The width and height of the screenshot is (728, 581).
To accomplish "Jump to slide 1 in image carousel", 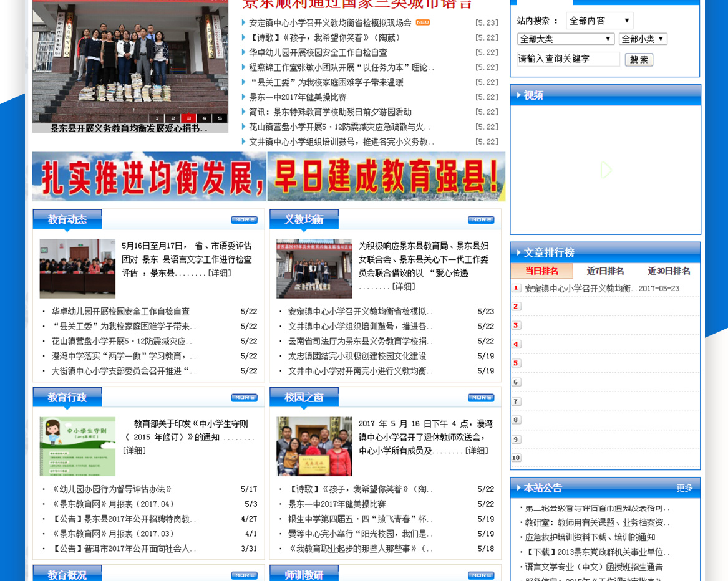I will pos(157,118).
